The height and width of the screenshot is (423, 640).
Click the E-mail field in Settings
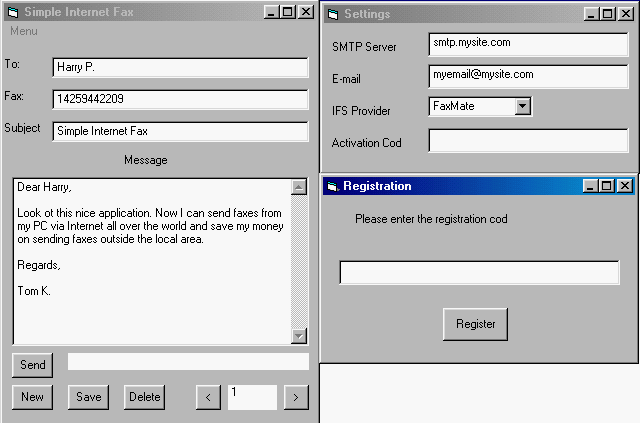[x=529, y=76]
